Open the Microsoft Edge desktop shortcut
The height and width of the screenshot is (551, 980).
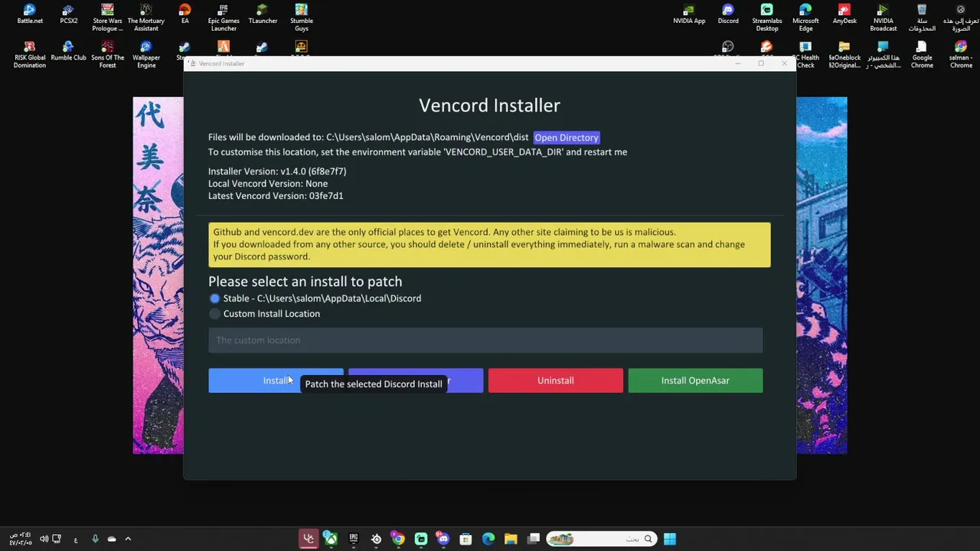click(805, 18)
